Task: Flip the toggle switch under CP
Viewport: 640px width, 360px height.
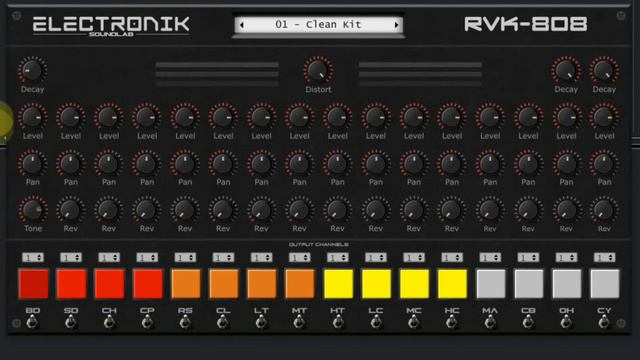Action: pos(147,323)
